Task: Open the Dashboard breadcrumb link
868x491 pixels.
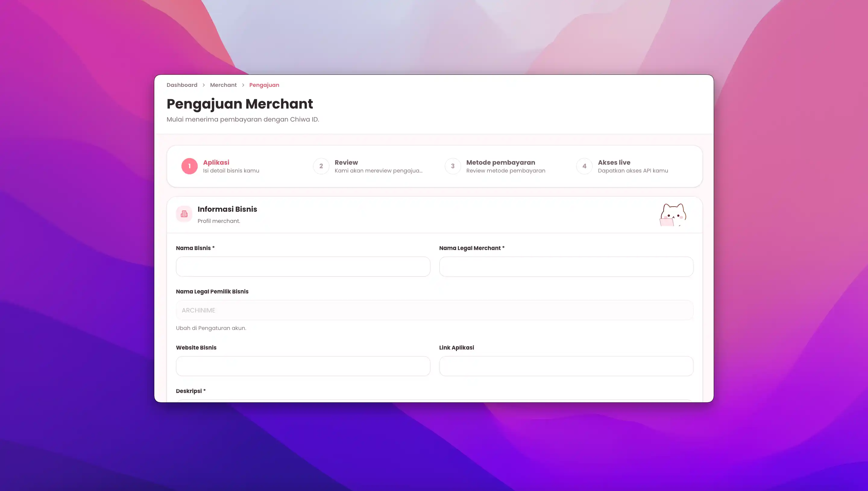Action: [182, 85]
